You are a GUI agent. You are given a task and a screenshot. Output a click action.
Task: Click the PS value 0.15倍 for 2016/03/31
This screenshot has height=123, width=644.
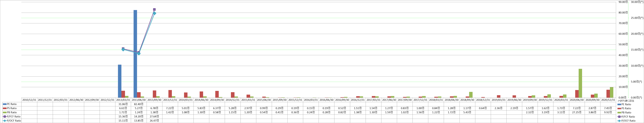(311, 108)
